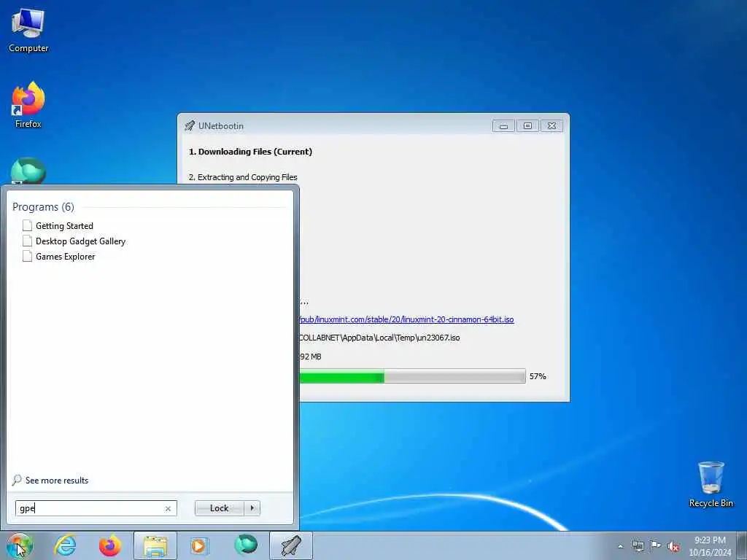747x560 pixels.
Task: Maximize the UNetbootin window
Action: (x=527, y=125)
